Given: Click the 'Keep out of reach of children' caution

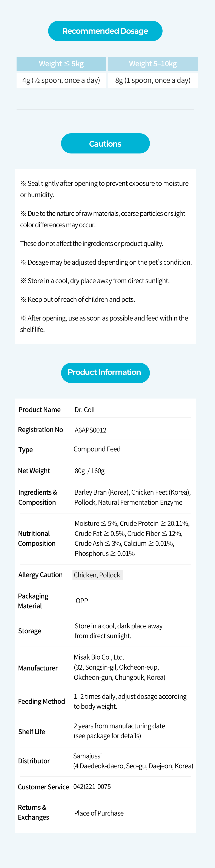Looking at the screenshot, I should [81, 299].
